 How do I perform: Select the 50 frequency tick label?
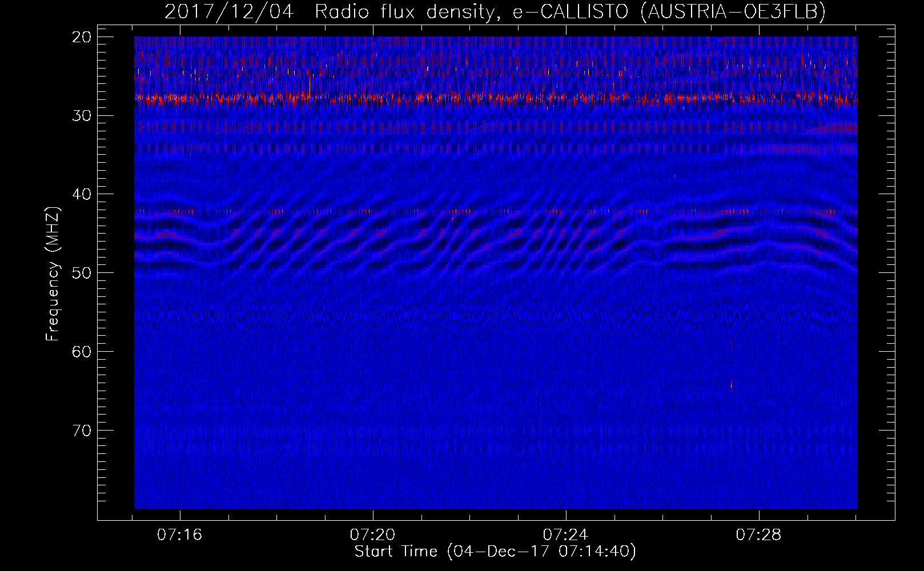82,272
